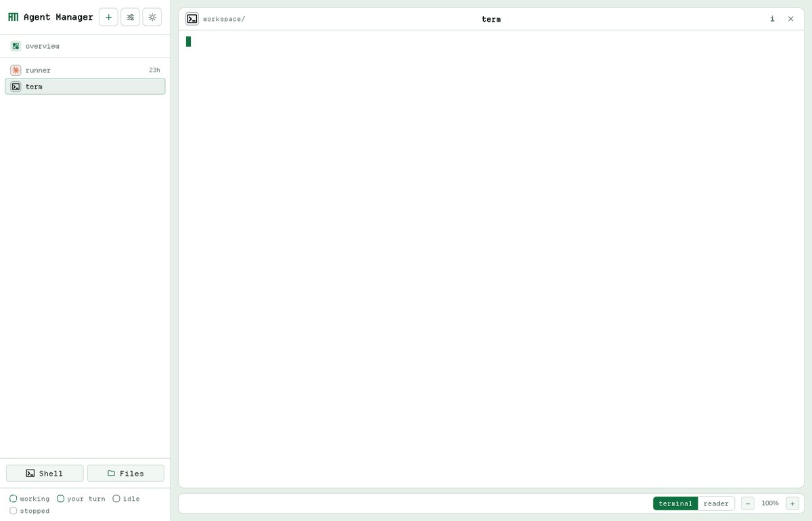Open the Files browser
812x521 pixels.
(x=126, y=473)
